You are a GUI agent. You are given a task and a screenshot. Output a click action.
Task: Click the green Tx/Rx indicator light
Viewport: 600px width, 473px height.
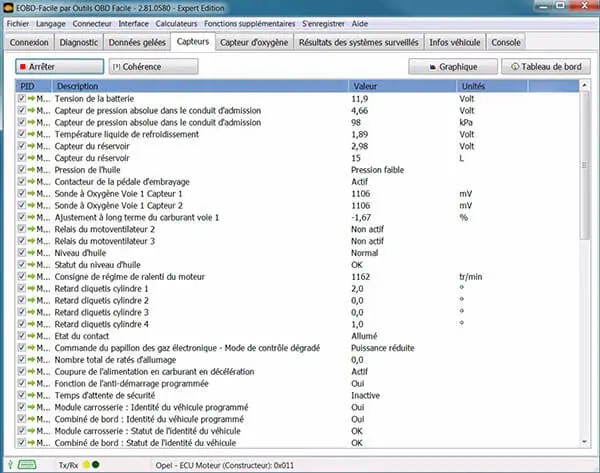(x=96, y=464)
